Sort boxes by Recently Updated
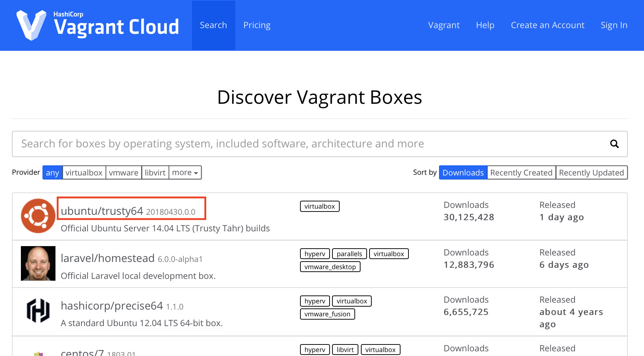This screenshot has height=356, width=644. [x=591, y=173]
